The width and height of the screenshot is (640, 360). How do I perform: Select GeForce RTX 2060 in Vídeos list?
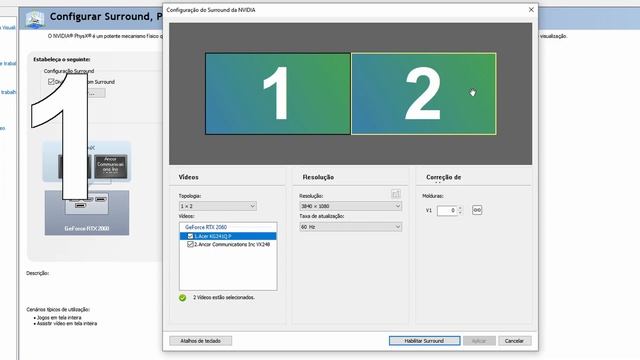click(206, 227)
